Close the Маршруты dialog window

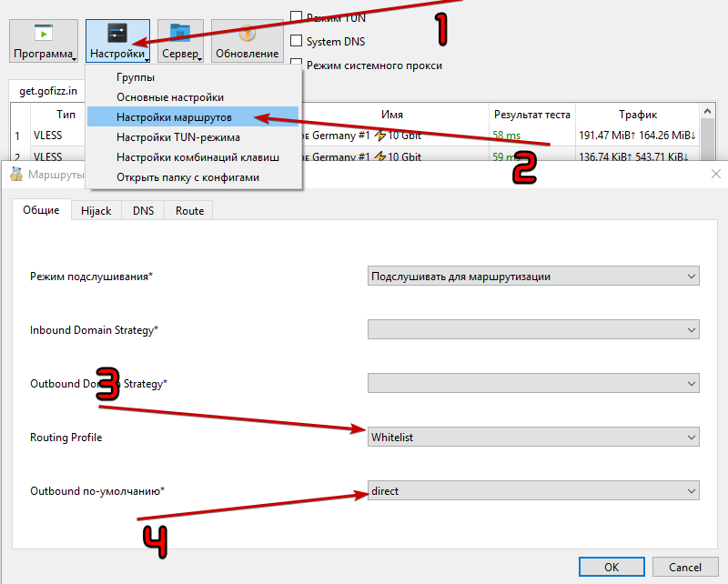coord(716,173)
